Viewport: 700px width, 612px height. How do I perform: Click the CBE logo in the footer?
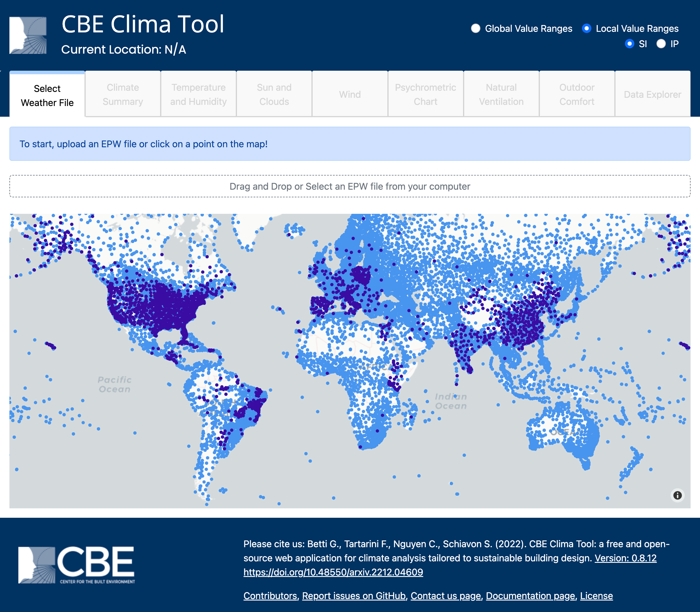point(75,565)
